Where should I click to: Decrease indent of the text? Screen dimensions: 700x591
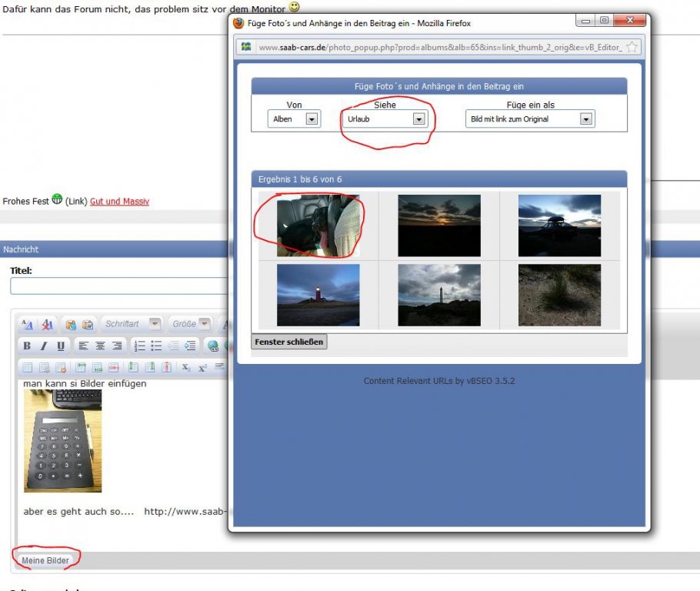(x=173, y=346)
